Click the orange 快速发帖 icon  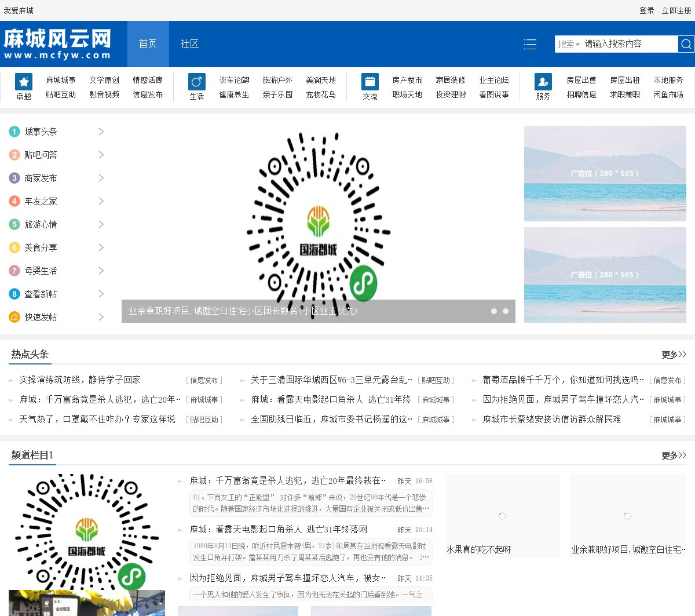pyautogui.click(x=14, y=317)
